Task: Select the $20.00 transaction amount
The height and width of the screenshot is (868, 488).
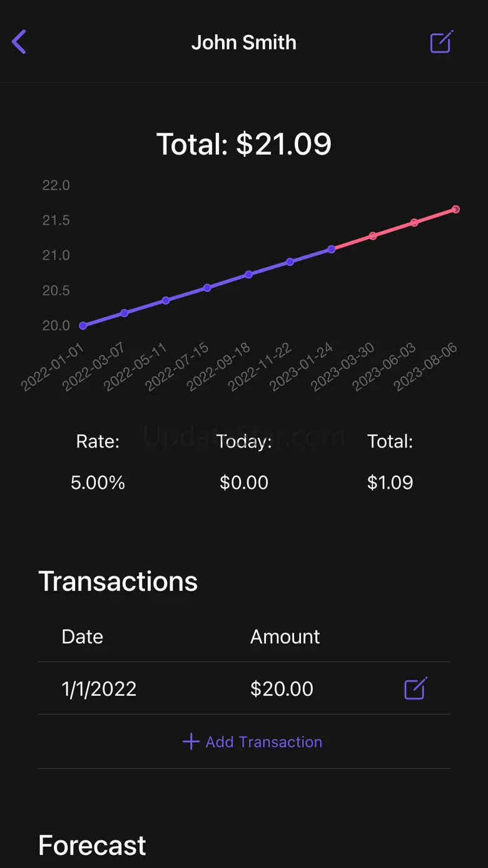Action: [282, 688]
